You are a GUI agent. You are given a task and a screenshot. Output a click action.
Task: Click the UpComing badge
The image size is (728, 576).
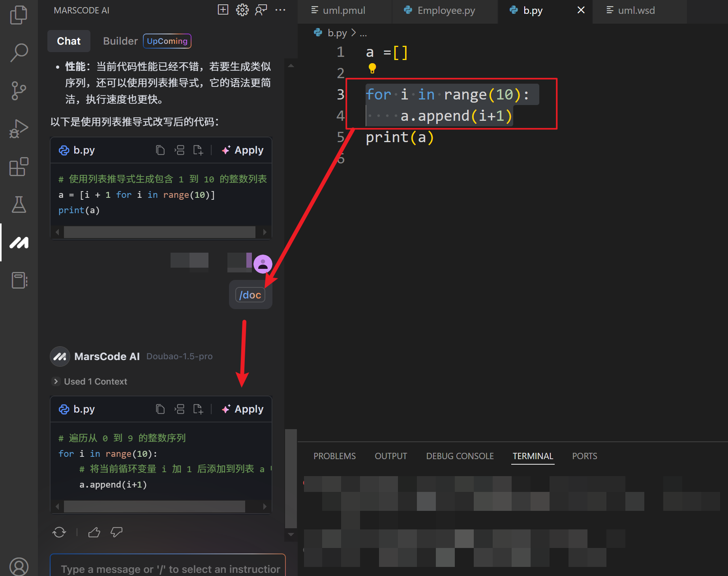[167, 41]
